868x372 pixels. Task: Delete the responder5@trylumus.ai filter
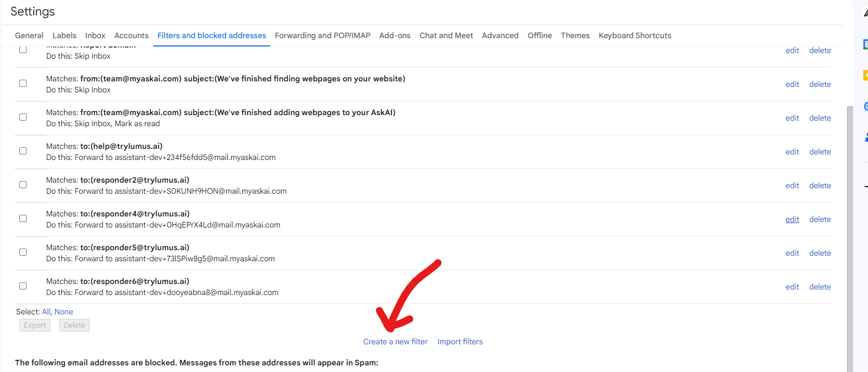pyautogui.click(x=820, y=253)
